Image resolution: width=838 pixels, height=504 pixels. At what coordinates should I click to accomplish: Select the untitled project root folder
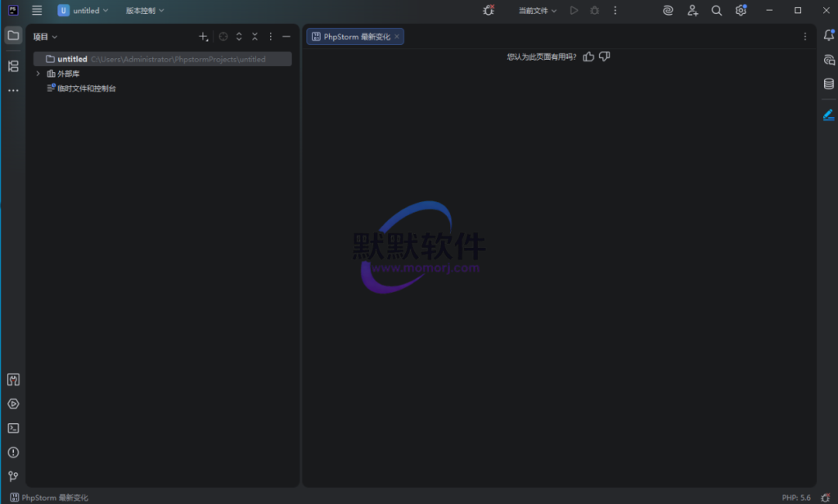coord(163,59)
